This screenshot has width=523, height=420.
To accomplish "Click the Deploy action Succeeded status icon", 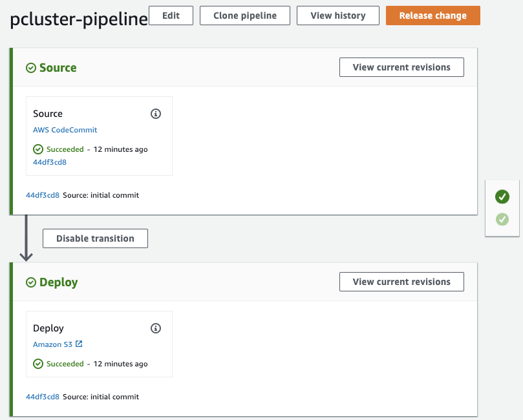I will coord(38,364).
